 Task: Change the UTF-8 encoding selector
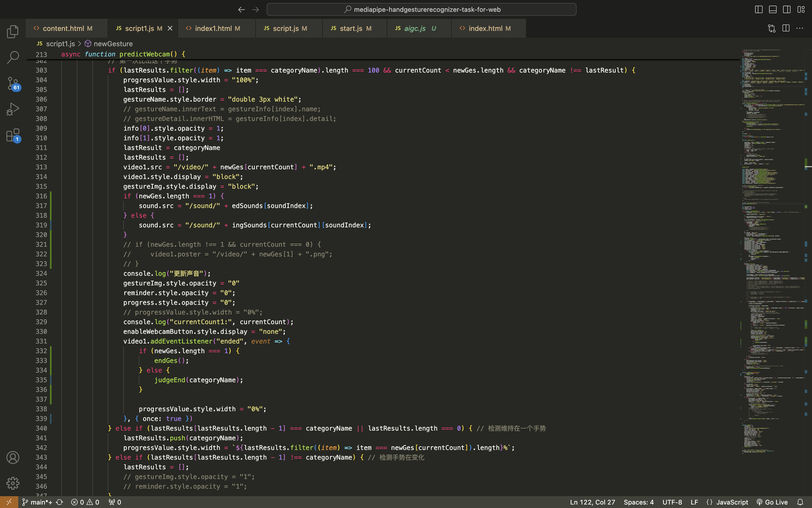[672, 502]
